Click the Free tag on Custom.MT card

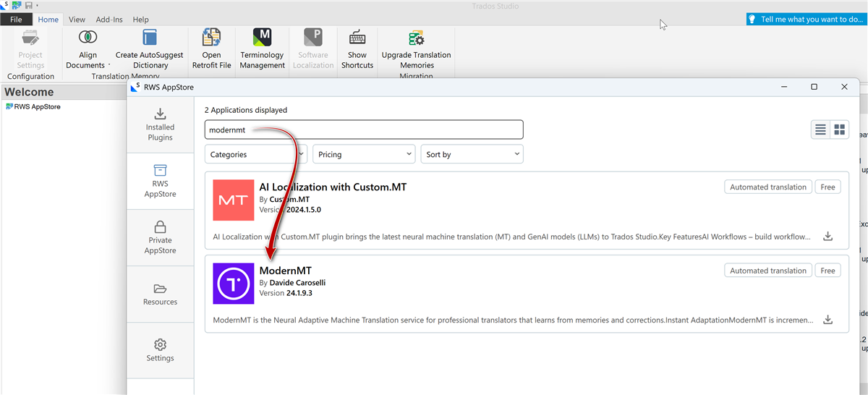(x=828, y=187)
